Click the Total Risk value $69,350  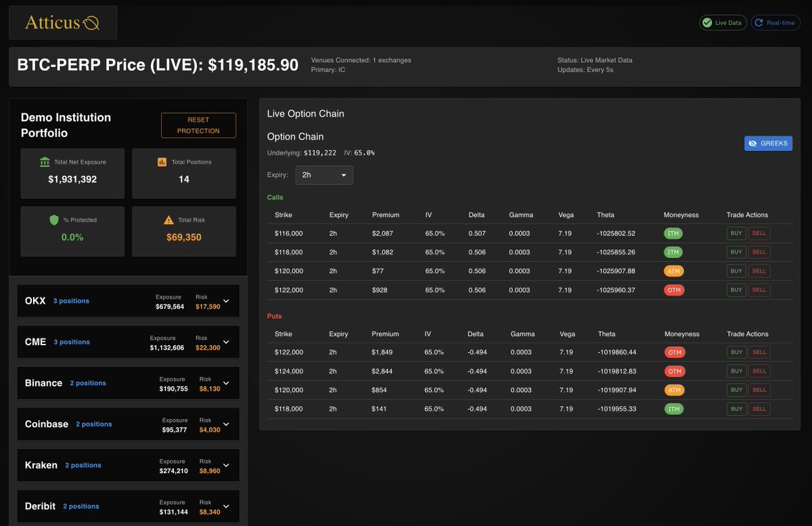(184, 238)
